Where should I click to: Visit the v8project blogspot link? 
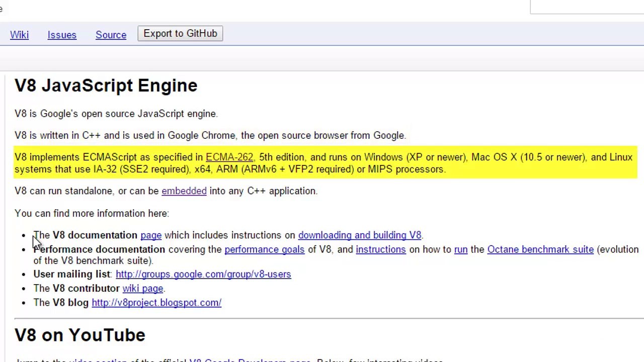click(x=156, y=303)
